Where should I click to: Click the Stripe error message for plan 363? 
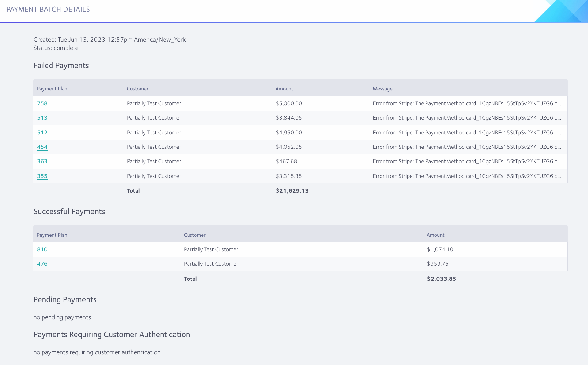(x=467, y=161)
